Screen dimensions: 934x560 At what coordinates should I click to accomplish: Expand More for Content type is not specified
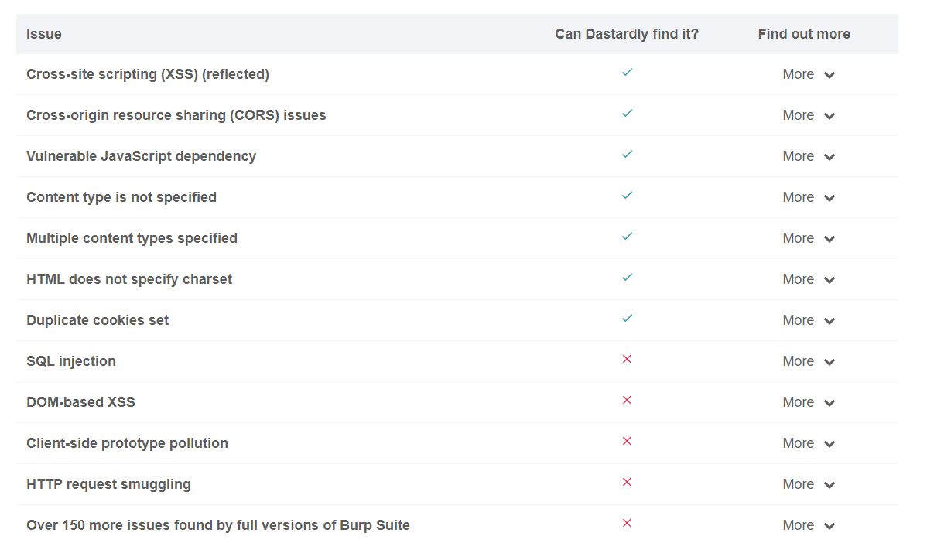[x=808, y=197]
